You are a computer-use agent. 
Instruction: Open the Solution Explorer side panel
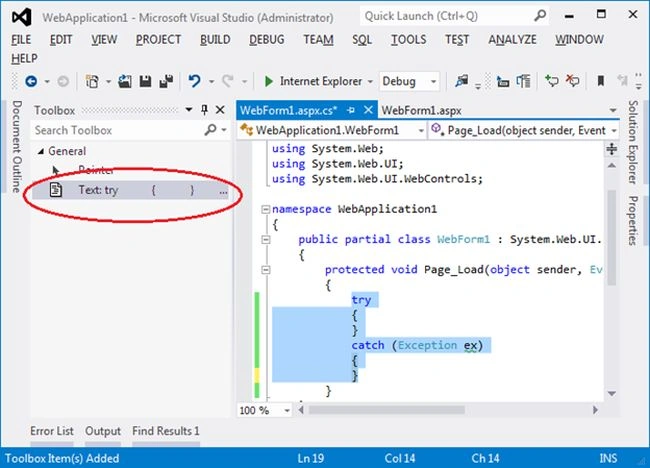click(632, 142)
